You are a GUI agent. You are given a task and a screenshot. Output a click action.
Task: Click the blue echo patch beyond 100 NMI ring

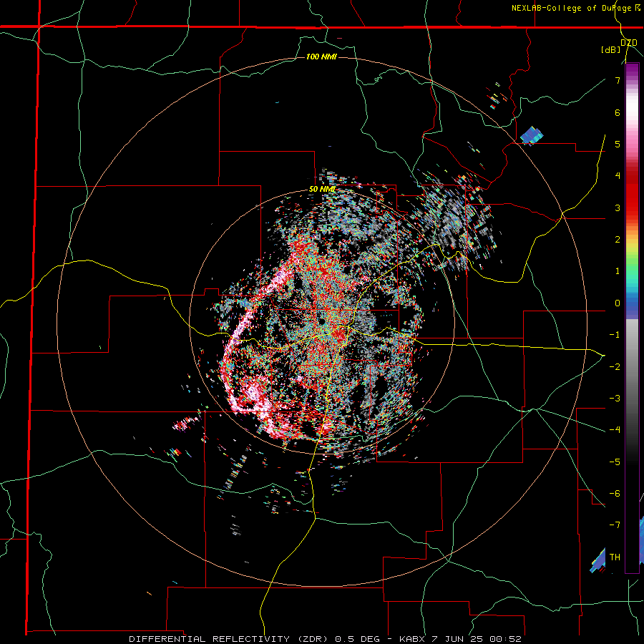click(x=532, y=136)
